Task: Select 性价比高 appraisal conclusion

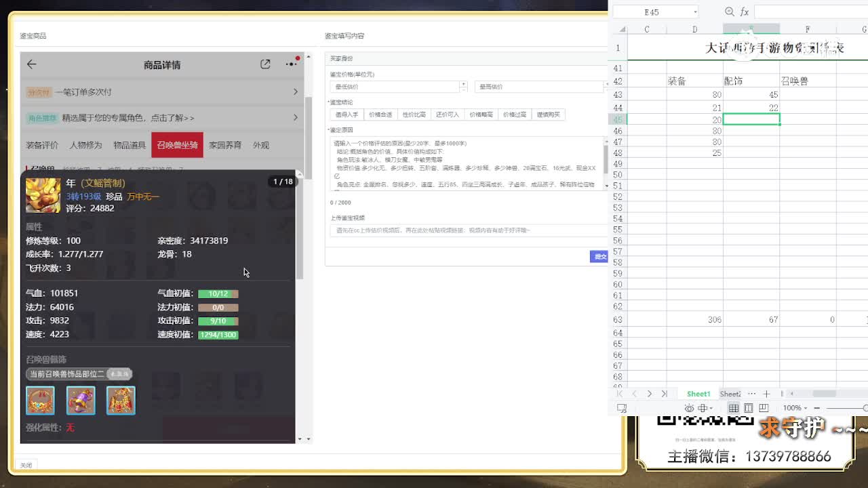Action: coord(414,115)
